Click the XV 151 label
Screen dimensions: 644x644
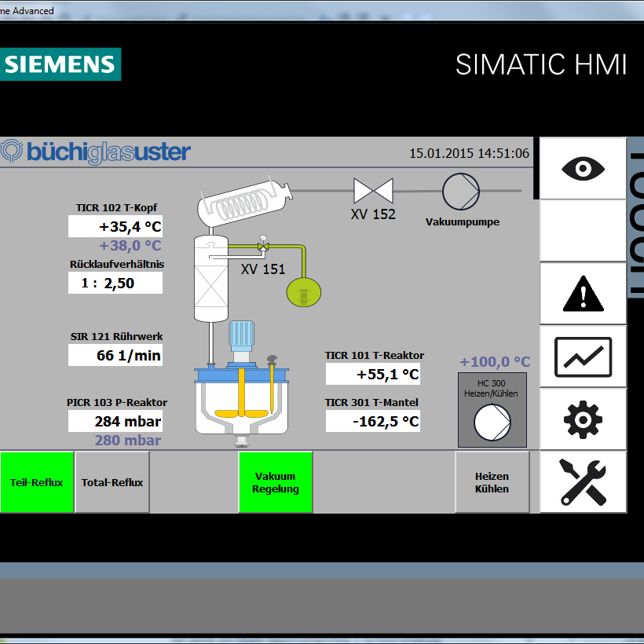(263, 269)
